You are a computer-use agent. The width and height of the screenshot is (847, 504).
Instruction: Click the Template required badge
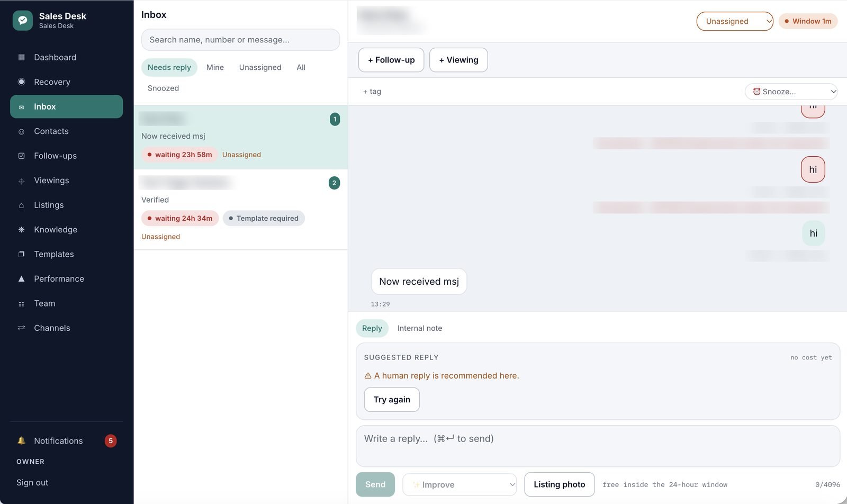click(x=264, y=218)
